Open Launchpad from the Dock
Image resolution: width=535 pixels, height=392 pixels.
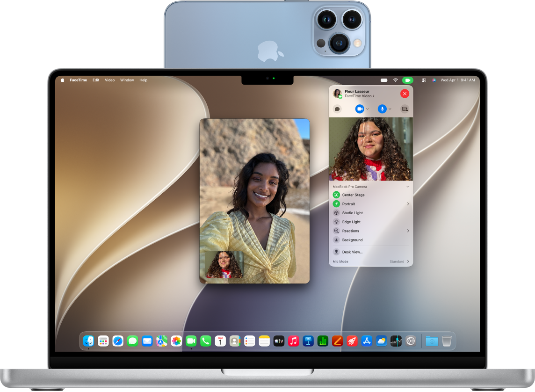(103, 341)
